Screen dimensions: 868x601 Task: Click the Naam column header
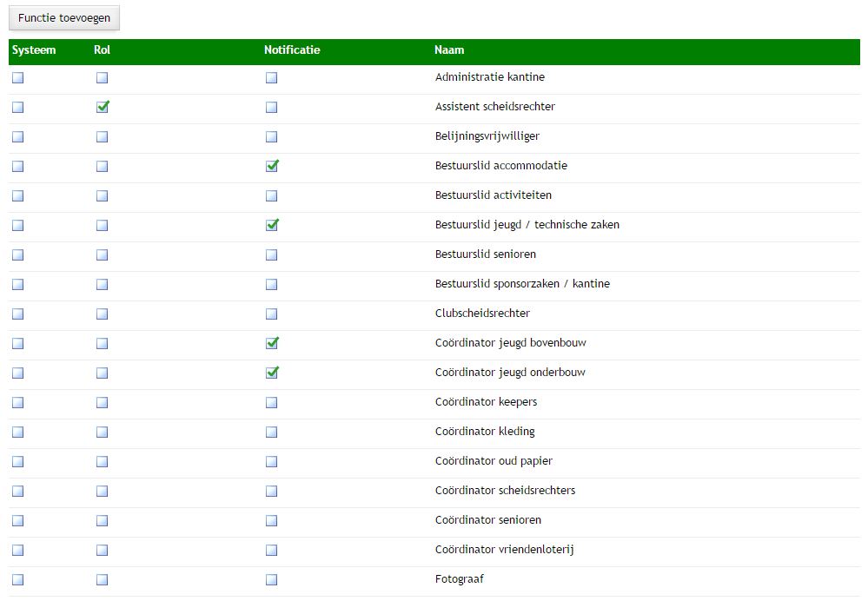[449, 50]
